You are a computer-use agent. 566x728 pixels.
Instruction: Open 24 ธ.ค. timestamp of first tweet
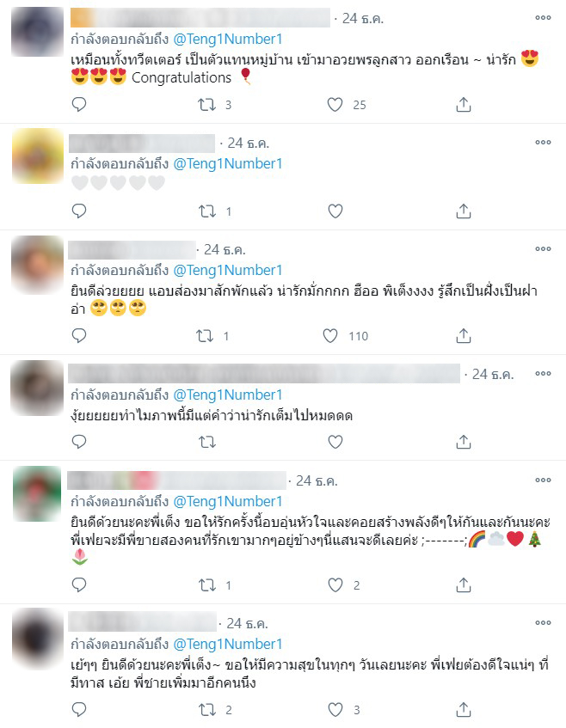[363, 19]
